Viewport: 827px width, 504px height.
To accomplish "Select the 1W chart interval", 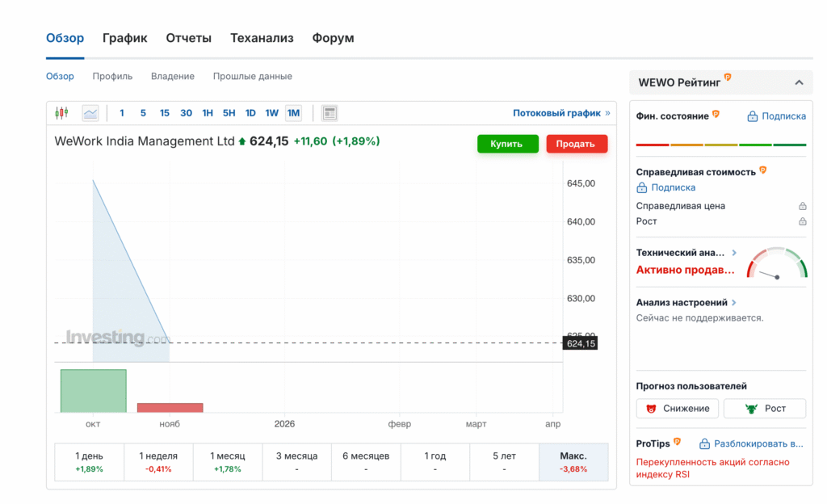I will point(272,113).
